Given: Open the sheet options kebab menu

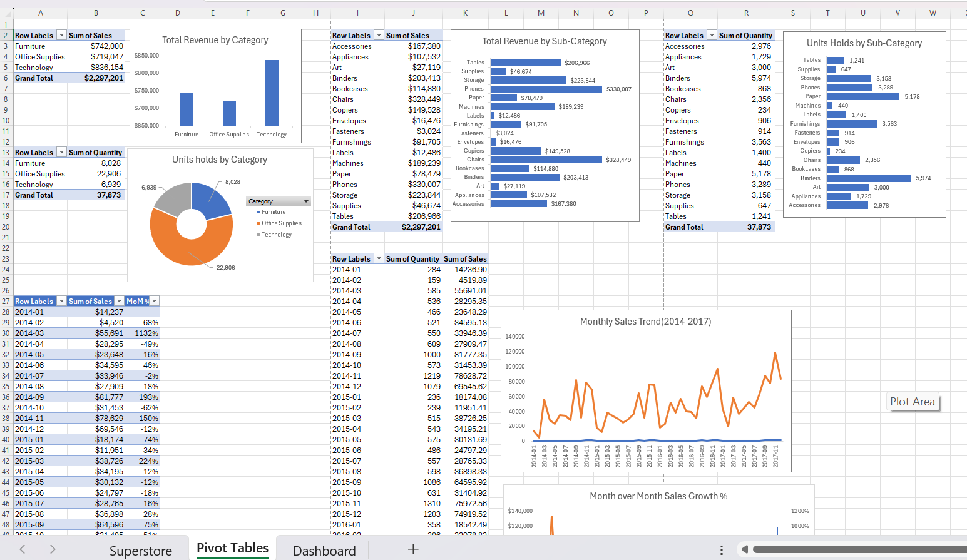Looking at the screenshot, I should (722, 549).
